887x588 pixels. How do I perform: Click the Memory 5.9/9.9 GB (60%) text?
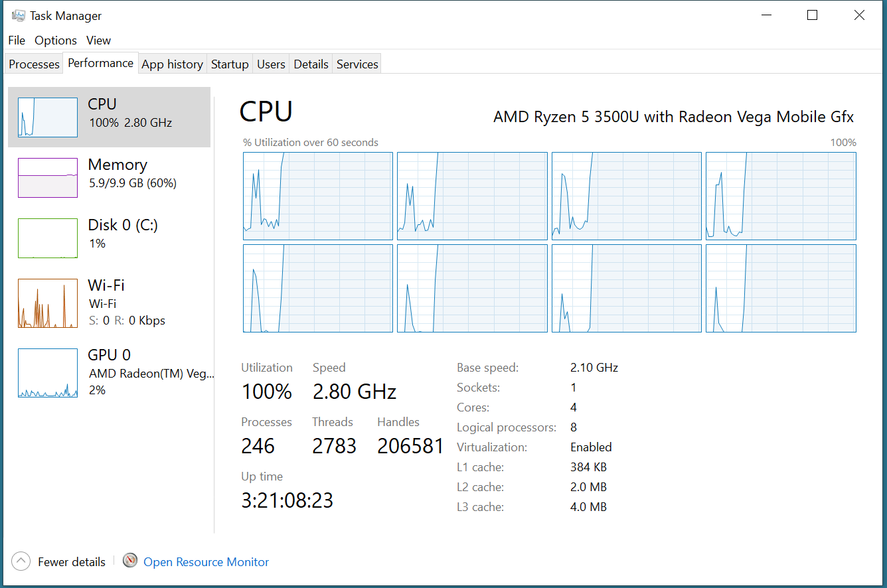coord(133,183)
